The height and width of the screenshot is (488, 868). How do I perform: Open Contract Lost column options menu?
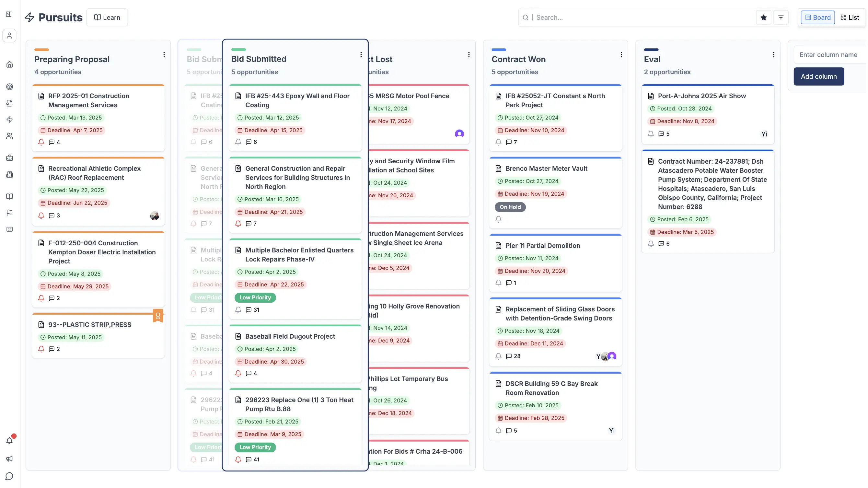pos(469,54)
